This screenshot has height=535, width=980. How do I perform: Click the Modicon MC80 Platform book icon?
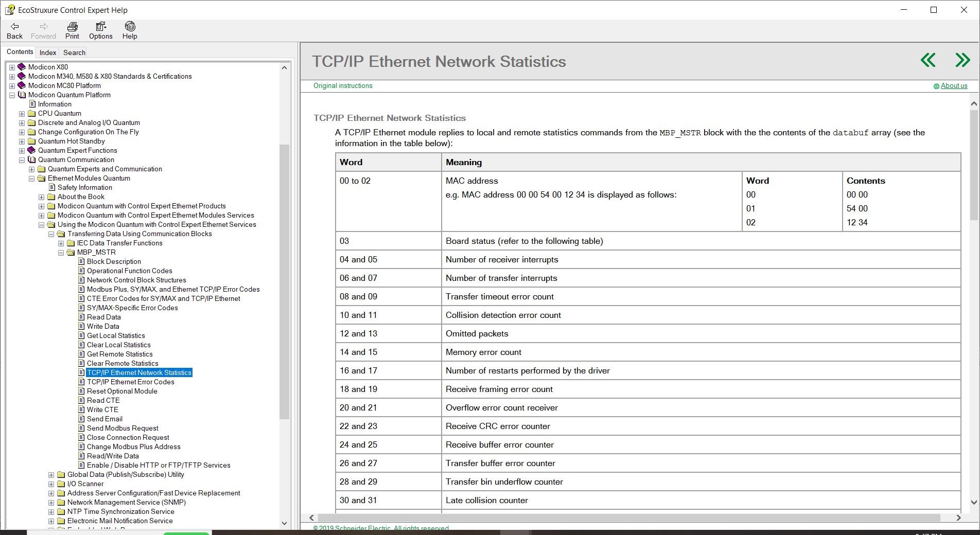22,85
